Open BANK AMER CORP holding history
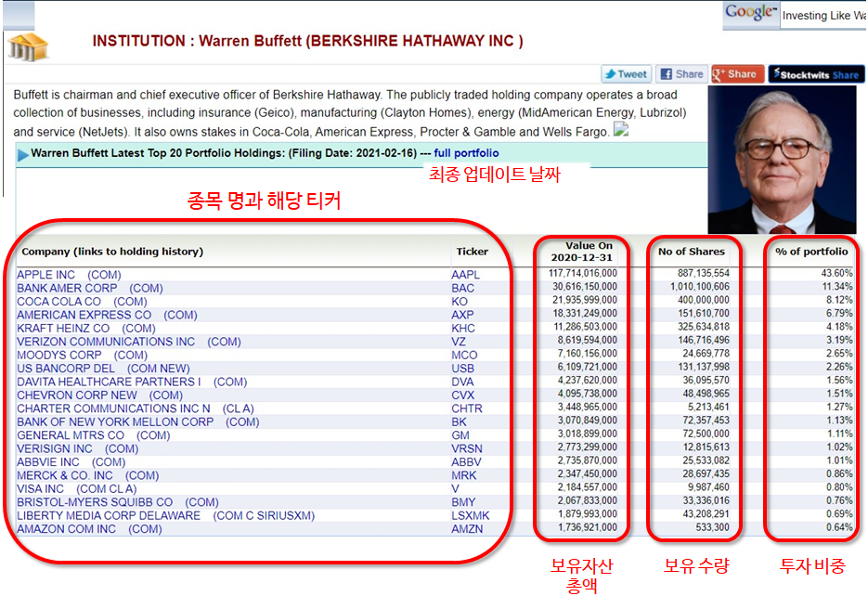Image resolution: width=868 pixels, height=609 pixels. pos(90,289)
